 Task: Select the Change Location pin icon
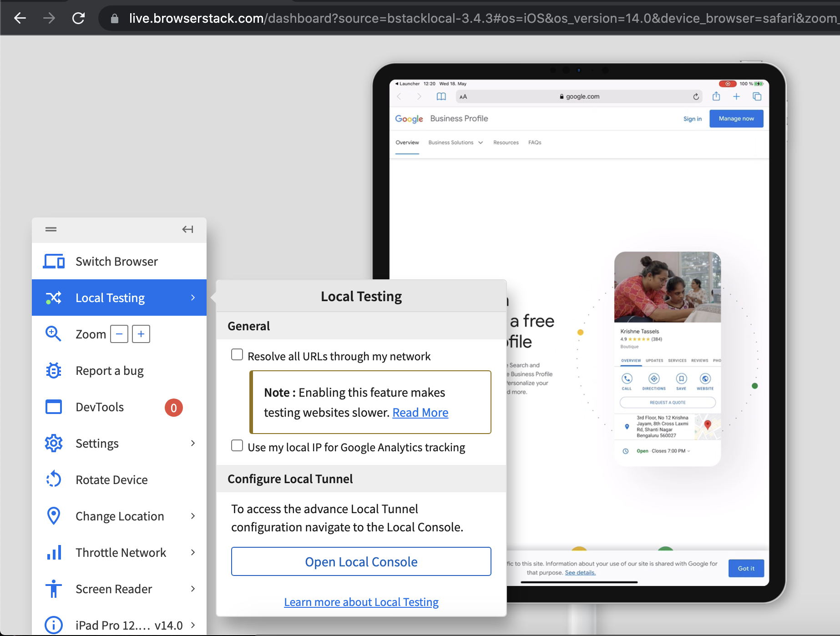[53, 515]
